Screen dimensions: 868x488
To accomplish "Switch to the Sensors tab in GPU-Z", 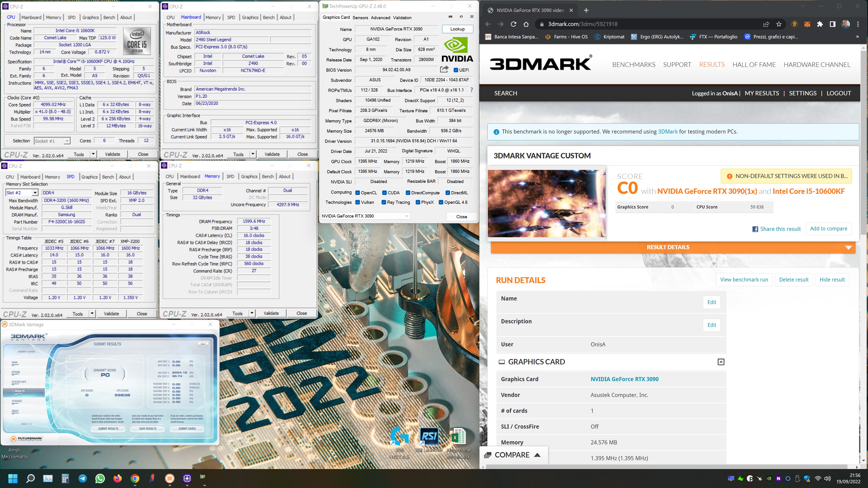I will [360, 18].
